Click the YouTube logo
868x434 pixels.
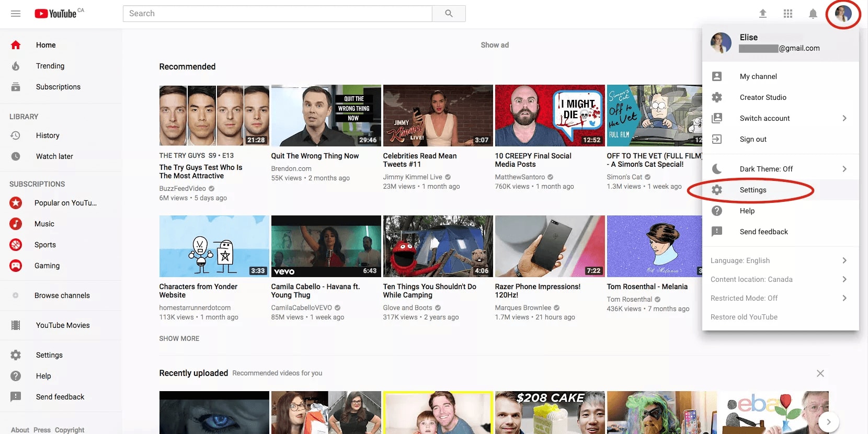[56, 14]
